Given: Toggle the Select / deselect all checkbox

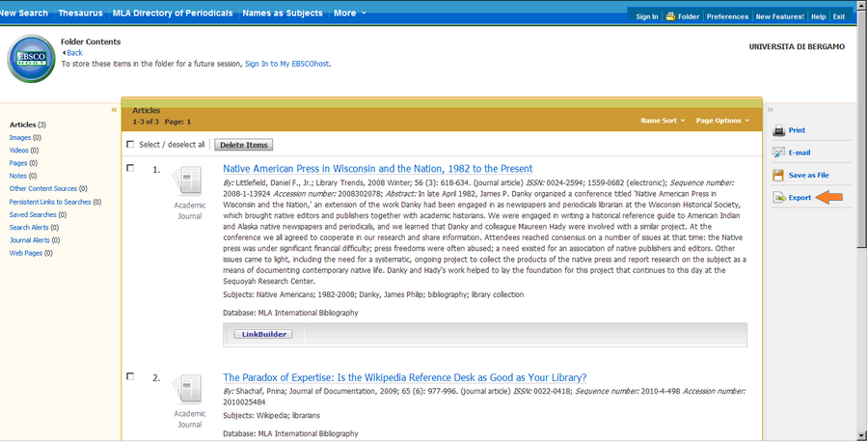Looking at the screenshot, I should pos(130,145).
